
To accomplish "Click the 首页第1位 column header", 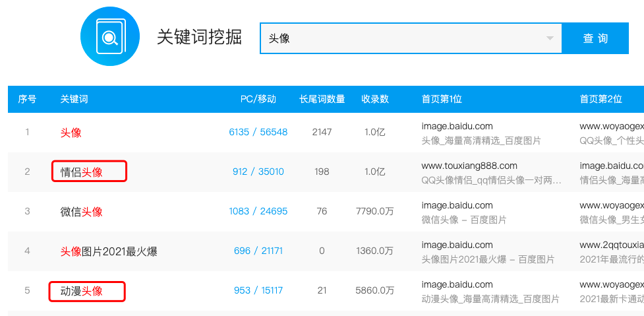I will tap(441, 99).
